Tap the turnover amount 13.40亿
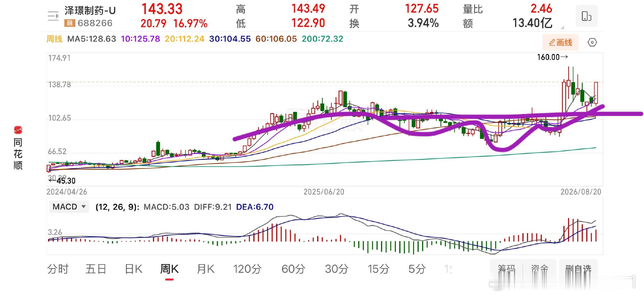Viewport: 644px width, 297px height. click(x=532, y=23)
